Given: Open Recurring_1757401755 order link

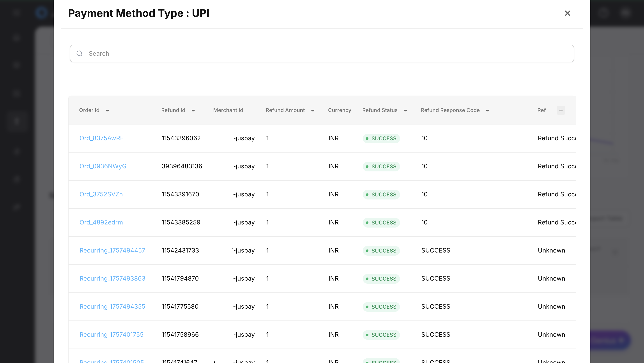Looking at the screenshot, I should (111, 334).
